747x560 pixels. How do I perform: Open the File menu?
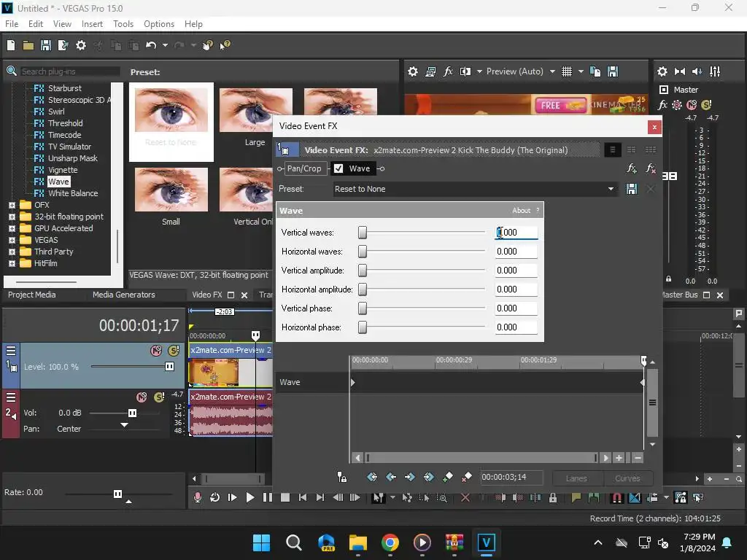point(12,24)
